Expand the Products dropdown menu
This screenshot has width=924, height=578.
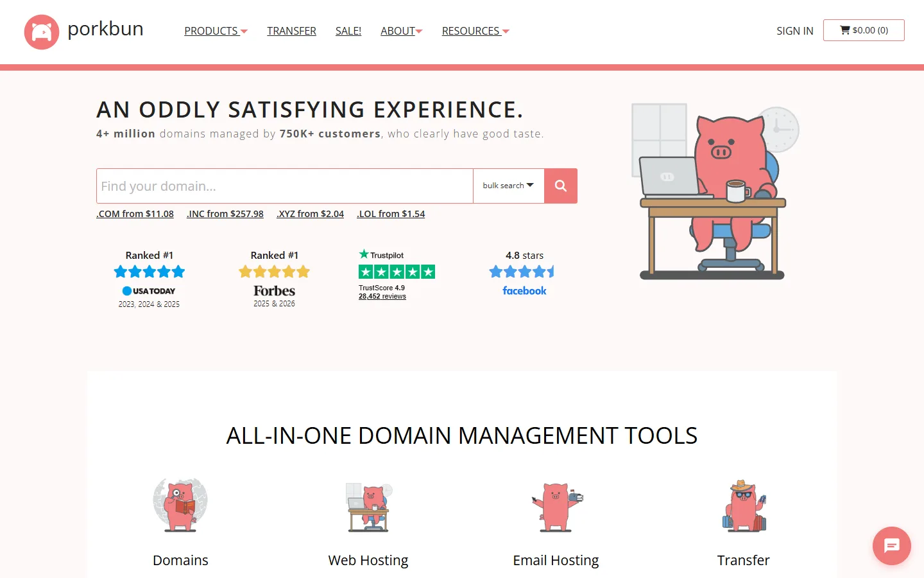[216, 31]
